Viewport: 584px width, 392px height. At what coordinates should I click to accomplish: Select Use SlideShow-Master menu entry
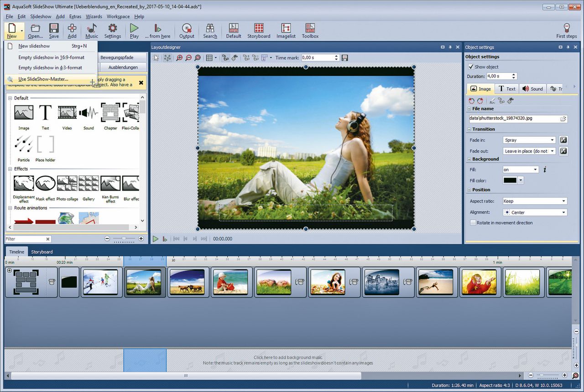[43, 79]
